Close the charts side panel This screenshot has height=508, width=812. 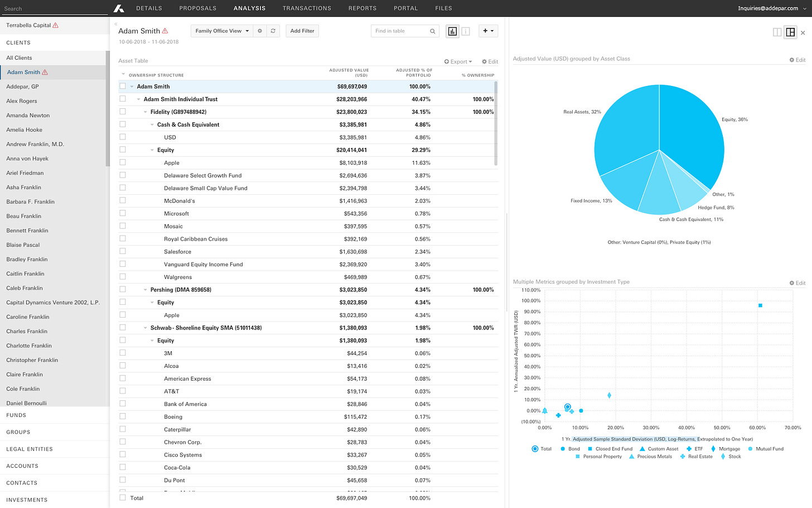803,33
